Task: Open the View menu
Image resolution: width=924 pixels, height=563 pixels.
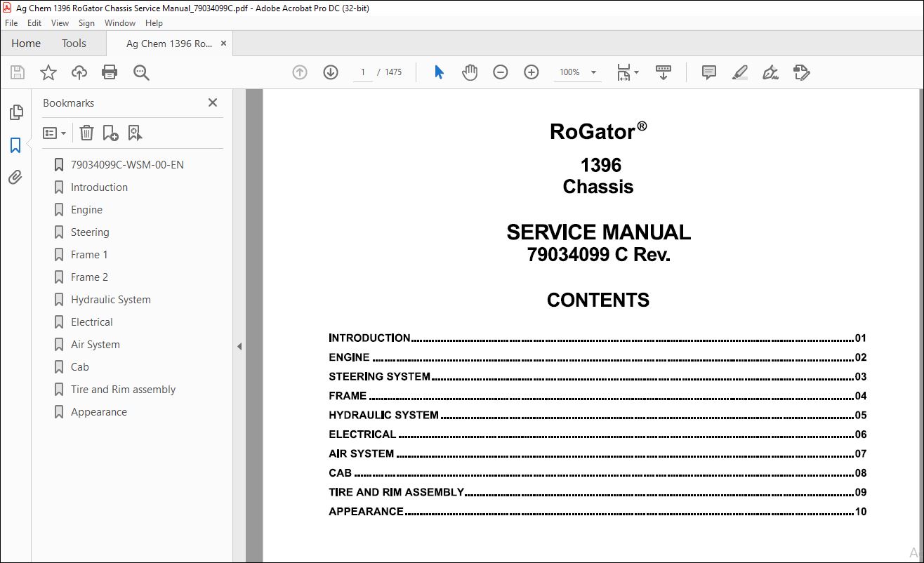Action: point(60,23)
